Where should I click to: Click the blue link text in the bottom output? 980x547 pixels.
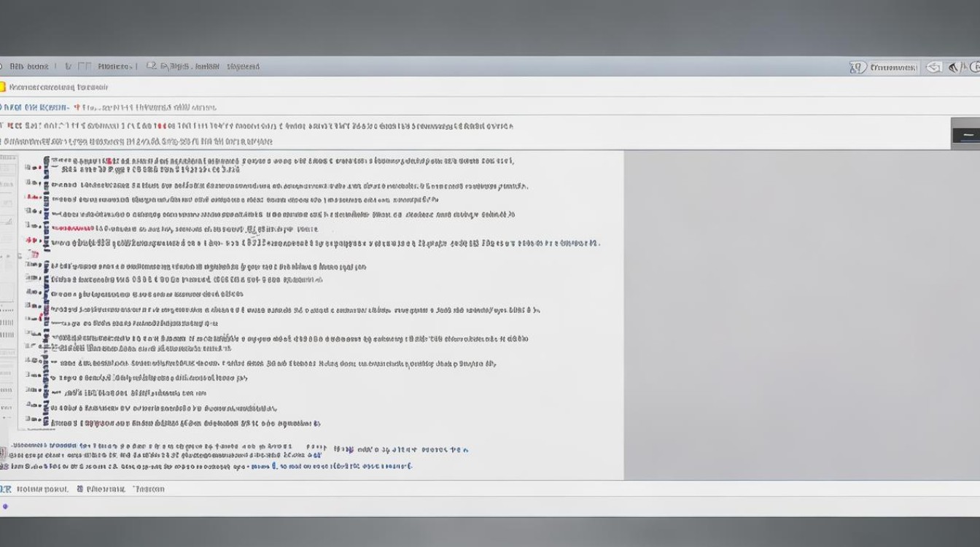262,465
